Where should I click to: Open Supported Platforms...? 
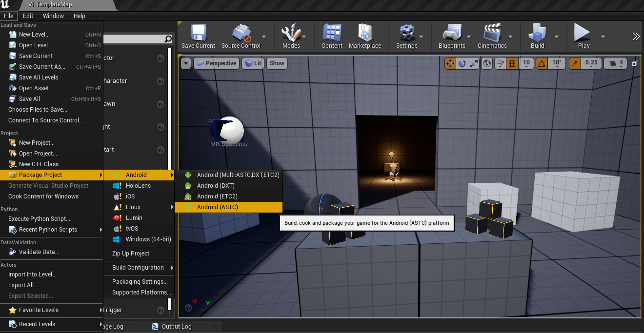[139, 293]
